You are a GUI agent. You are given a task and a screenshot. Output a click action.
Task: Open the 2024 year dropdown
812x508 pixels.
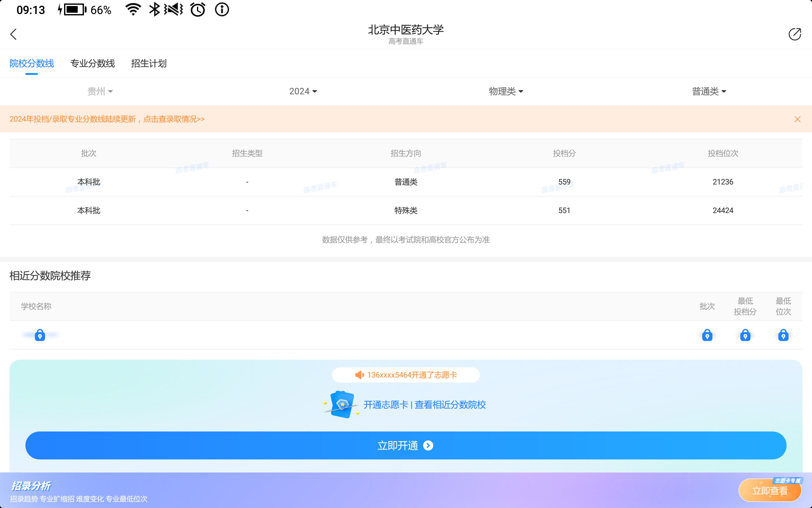click(x=303, y=91)
